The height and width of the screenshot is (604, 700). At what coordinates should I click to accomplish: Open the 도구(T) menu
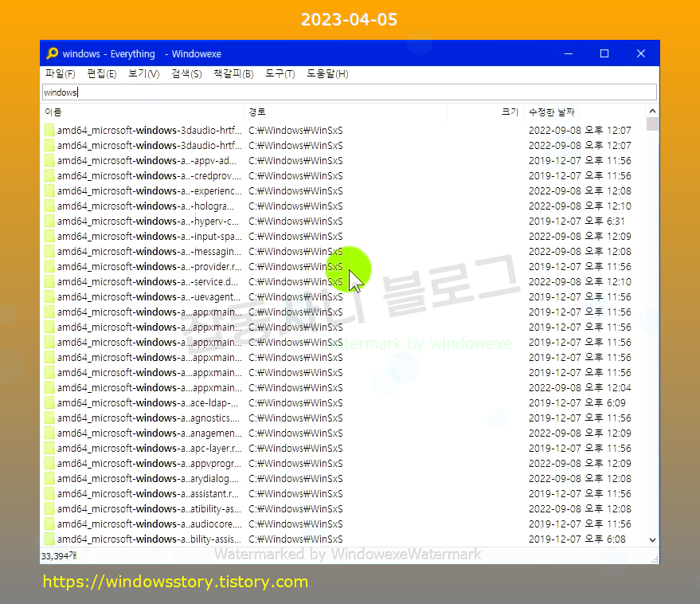coord(280,74)
